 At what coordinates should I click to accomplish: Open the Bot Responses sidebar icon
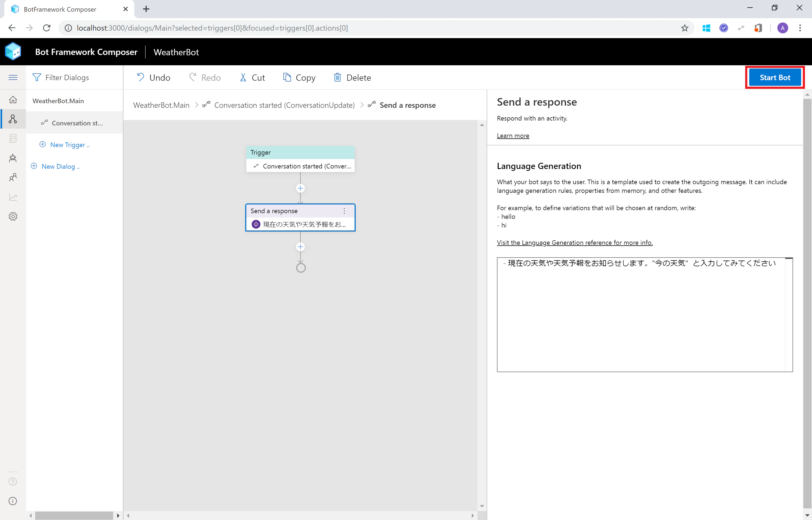(13, 138)
